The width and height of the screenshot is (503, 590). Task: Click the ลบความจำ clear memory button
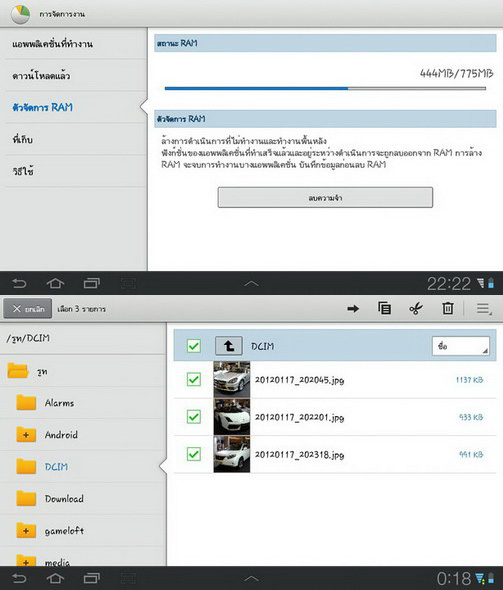point(325,198)
